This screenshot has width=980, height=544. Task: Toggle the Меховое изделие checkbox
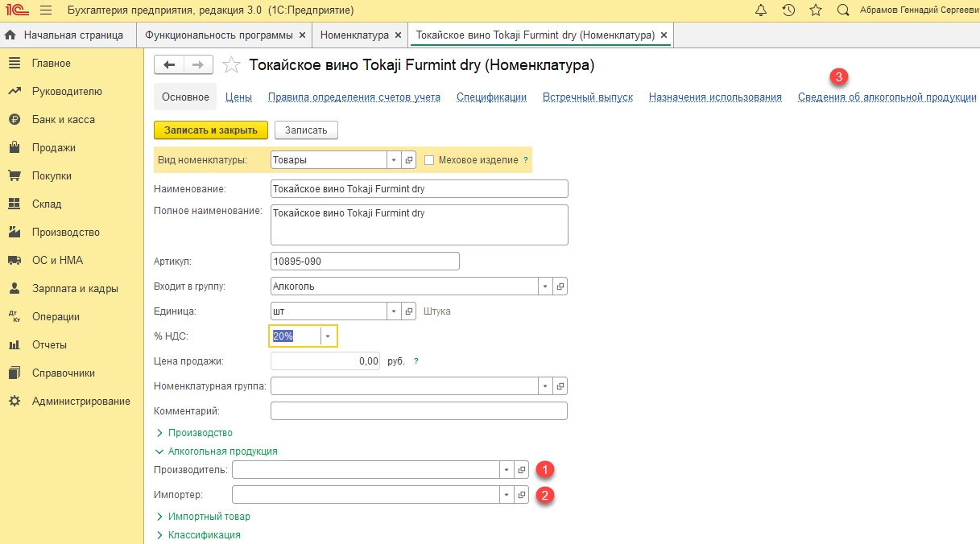click(429, 160)
